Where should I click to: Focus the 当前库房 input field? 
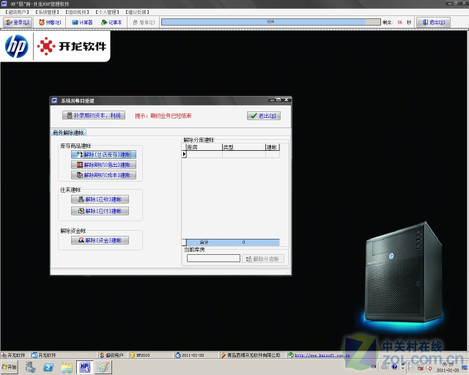pyautogui.click(x=213, y=258)
